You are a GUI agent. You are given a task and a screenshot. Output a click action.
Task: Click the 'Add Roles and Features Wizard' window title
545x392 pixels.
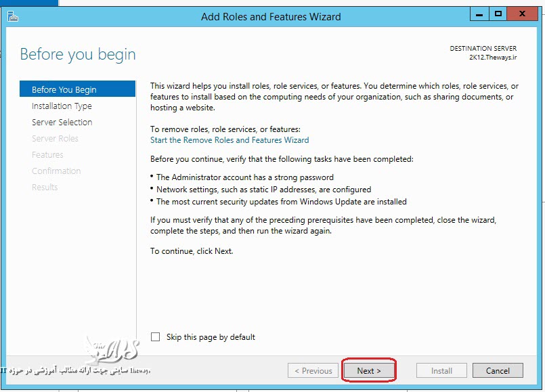(271, 17)
